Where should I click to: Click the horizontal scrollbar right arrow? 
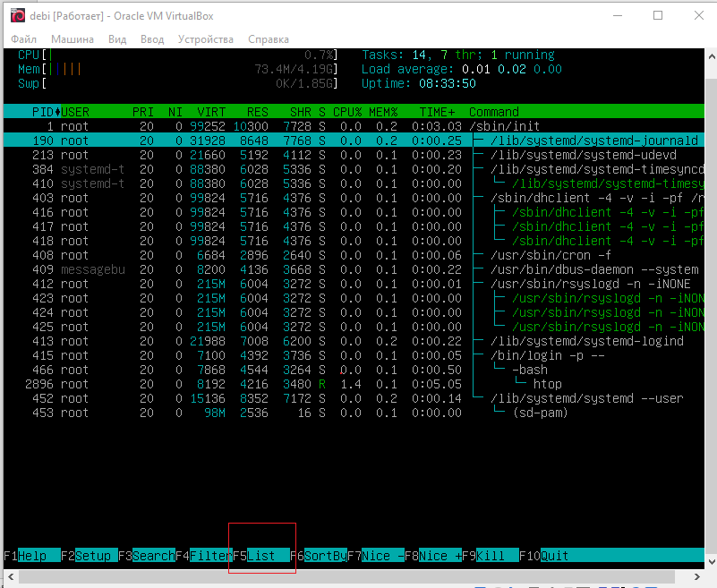point(697,576)
